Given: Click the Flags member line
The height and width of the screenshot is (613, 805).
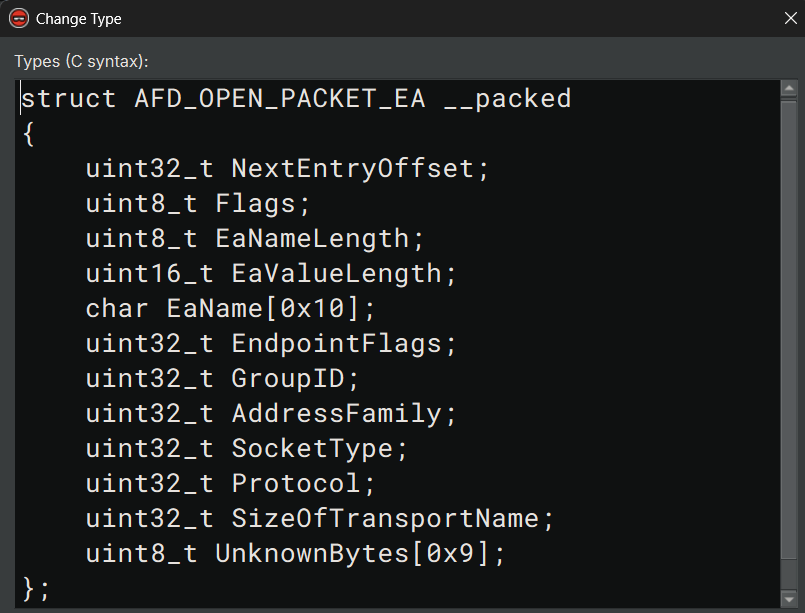Looking at the screenshot, I should coord(197,204).
